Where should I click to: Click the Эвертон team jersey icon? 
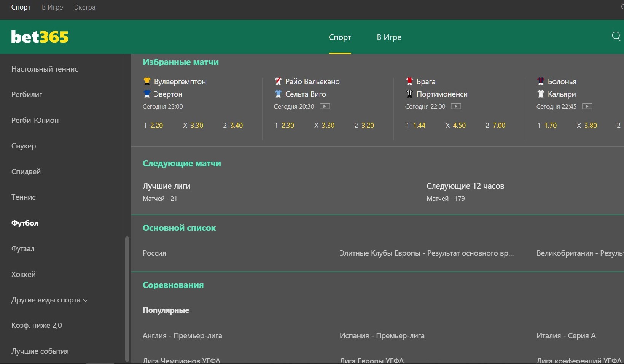click(x=147, y=94)
